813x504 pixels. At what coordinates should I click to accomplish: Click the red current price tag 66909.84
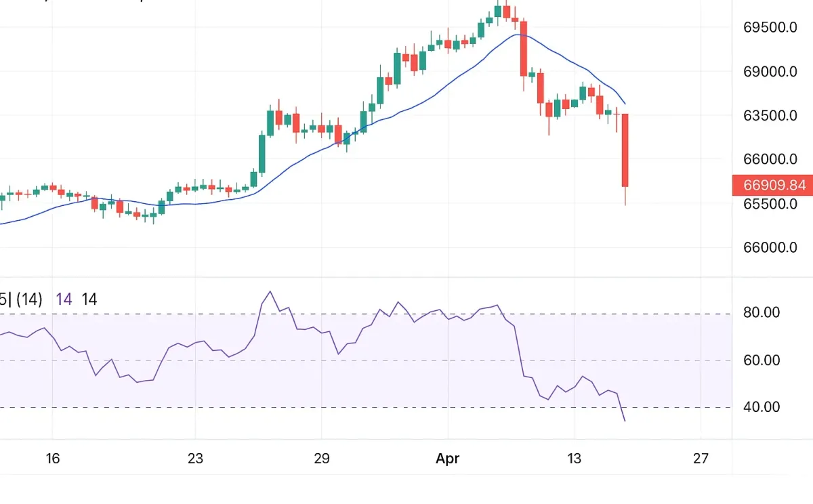772,185
